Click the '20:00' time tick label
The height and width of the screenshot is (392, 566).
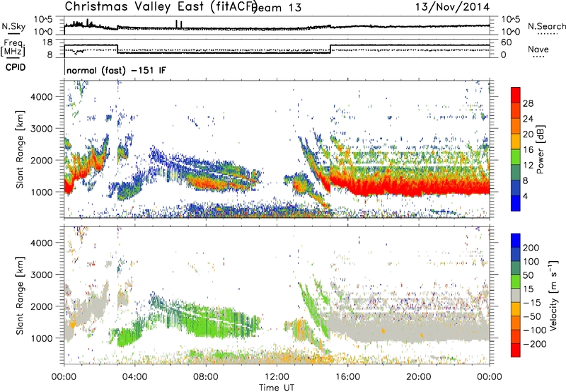pyautogui.click(x=418, y=377)
